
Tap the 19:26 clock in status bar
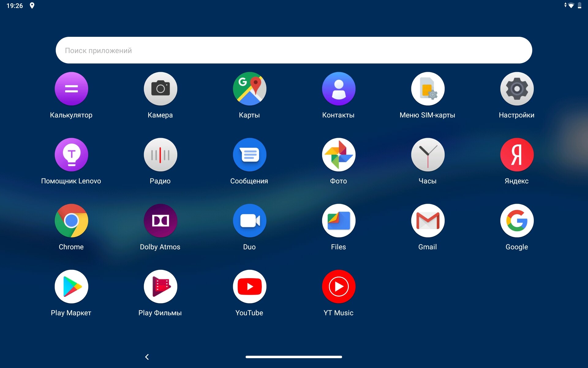(x=15, y=6)
